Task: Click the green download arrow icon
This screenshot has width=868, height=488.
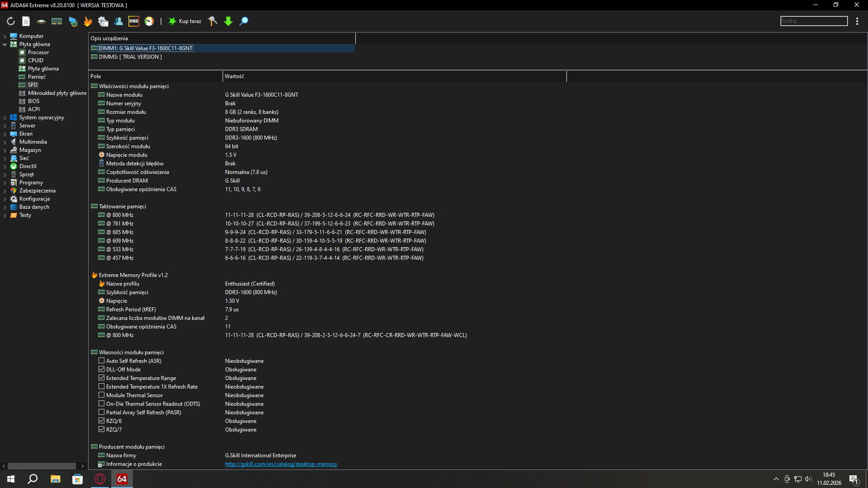Action: [x=228, y=21]
